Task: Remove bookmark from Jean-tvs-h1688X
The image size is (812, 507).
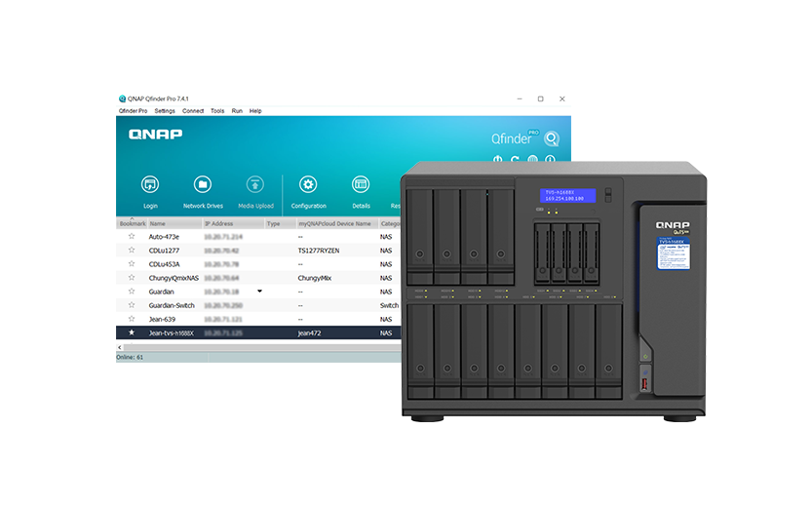Action: click(132, 332)
